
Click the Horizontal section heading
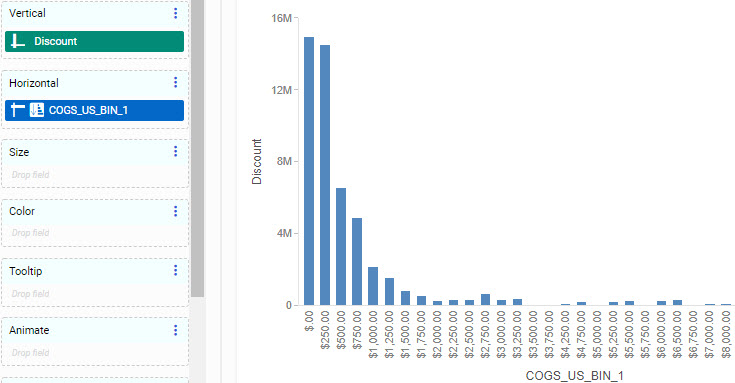pos(34,83)
